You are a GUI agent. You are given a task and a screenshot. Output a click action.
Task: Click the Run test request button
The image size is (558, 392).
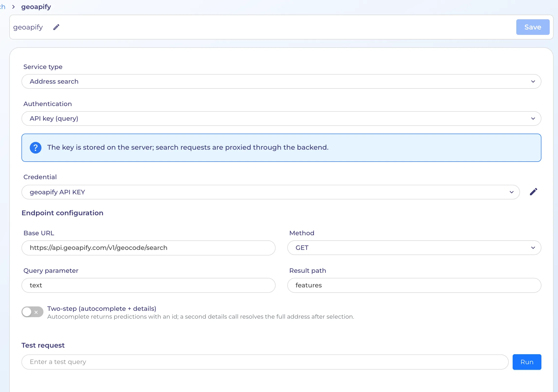(527, 362)
